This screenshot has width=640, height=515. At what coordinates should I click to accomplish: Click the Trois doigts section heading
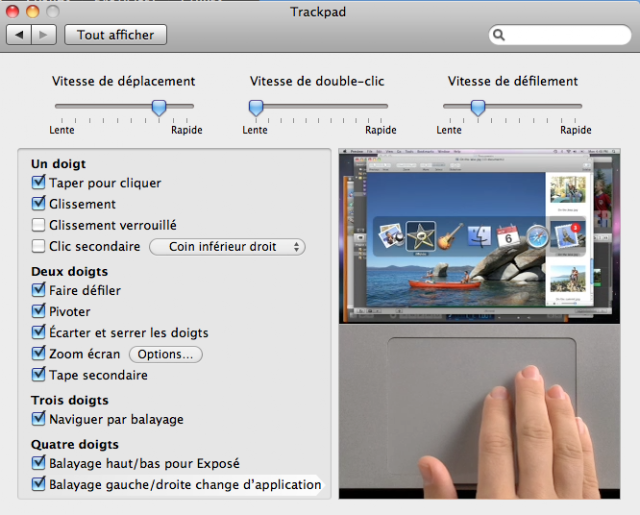coord(70,400)
